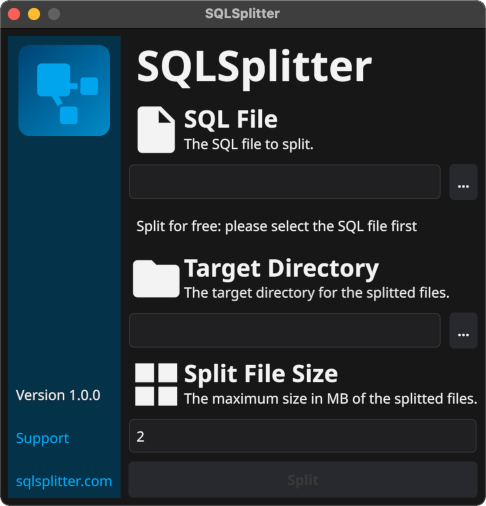
Task: Click the disabled Split button
Action: (x=303, y=480)
